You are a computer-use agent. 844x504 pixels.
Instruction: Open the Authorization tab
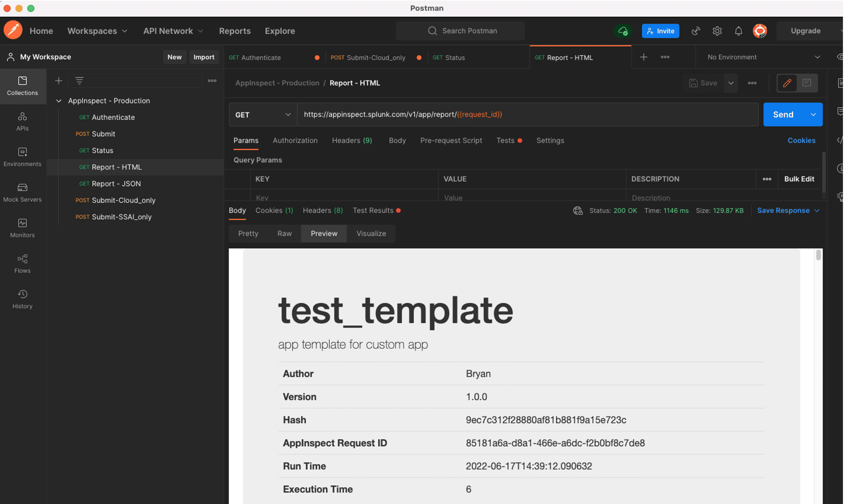295,141
